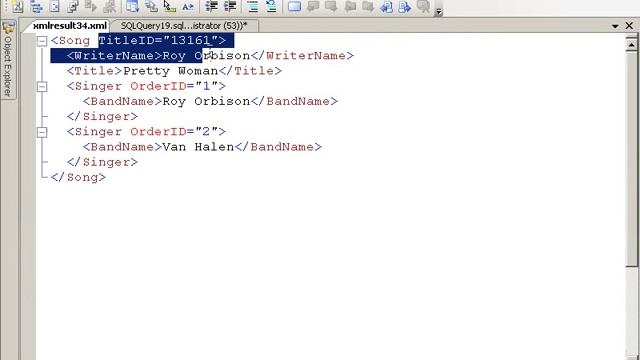Click the closing WriterName tag
This screenshot has height=360, width=640.
click(302, 56)
